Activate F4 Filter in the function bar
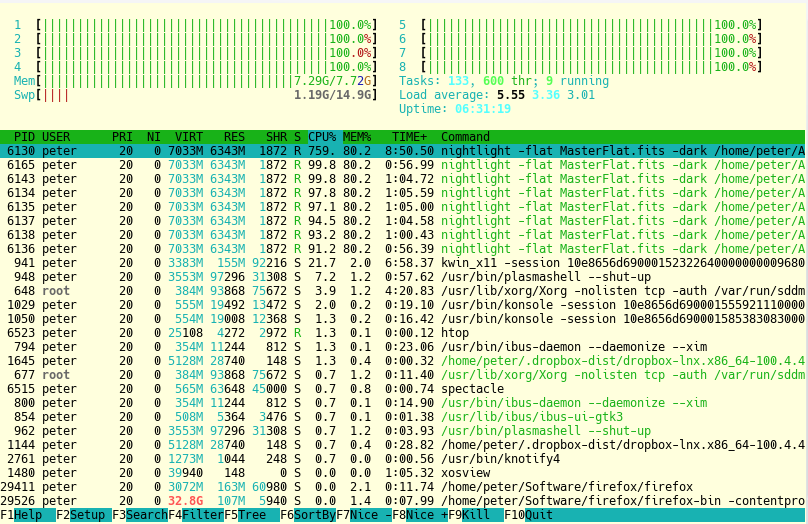808x524 pixels. pyautogui.click(x=196, y=515)
